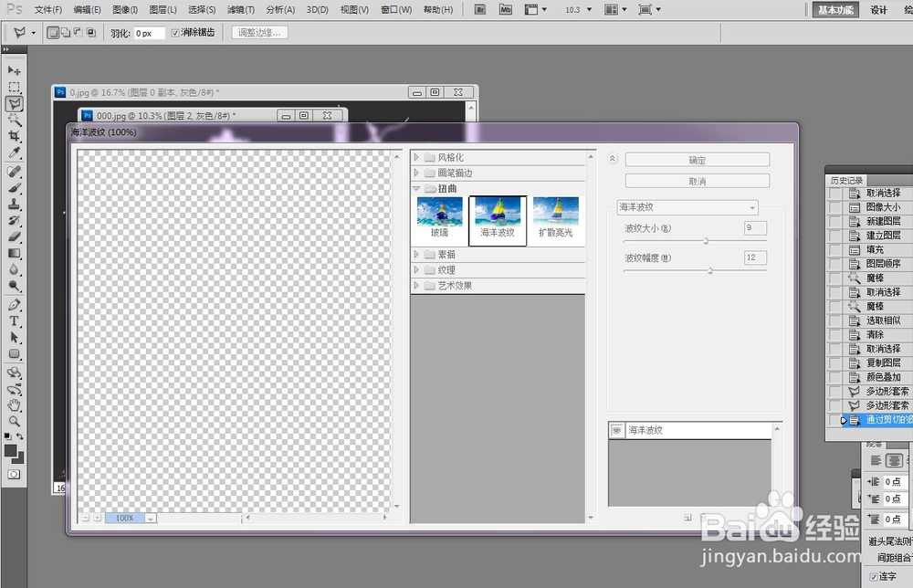Select the Move tool
The width and height of the screenshot is (913, 588).
14,70
